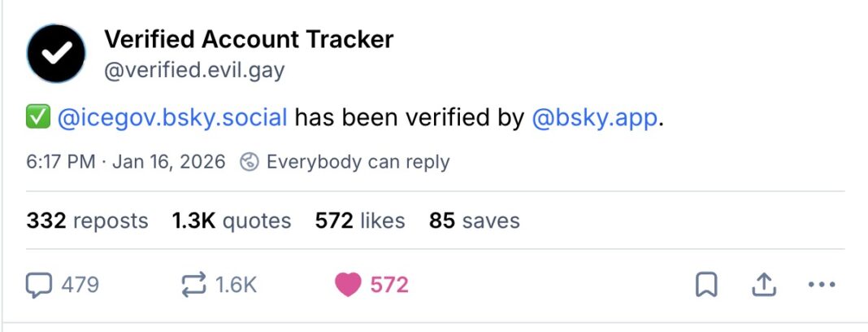This screenshot has width=868, height=332.
Task: Show the 85 saves count
Action: click(474, 221)
